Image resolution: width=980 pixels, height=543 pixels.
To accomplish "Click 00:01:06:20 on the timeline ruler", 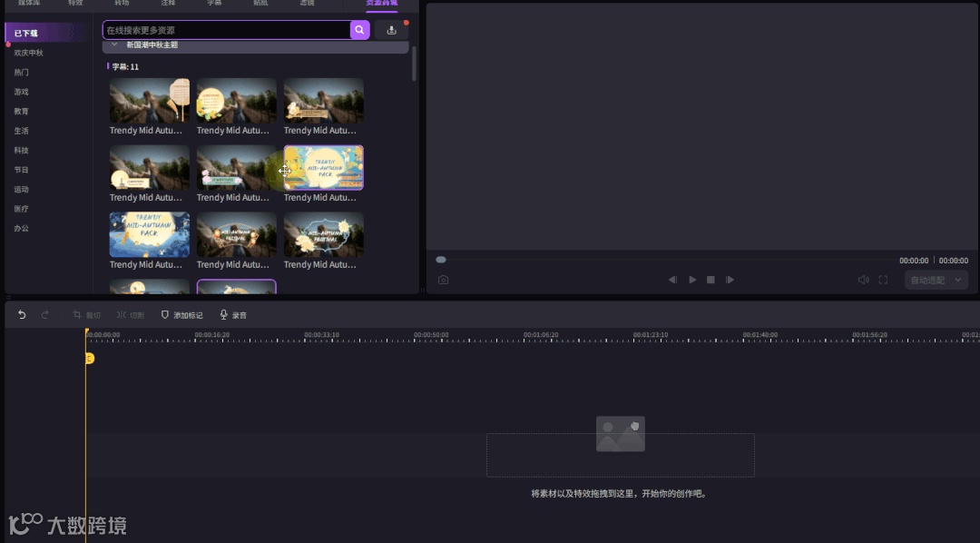I will tap(541, 335).
